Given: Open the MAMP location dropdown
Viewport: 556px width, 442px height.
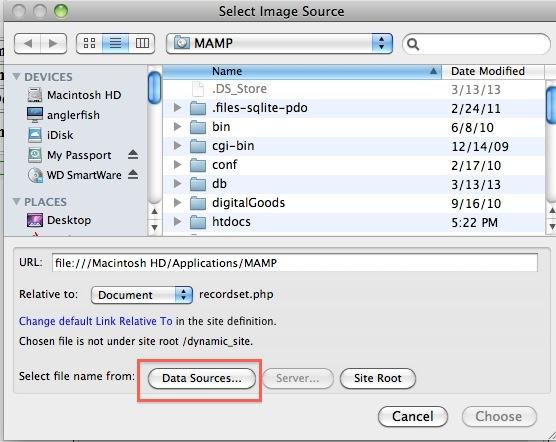Looking at the screenshot, I should coord(279,44).
